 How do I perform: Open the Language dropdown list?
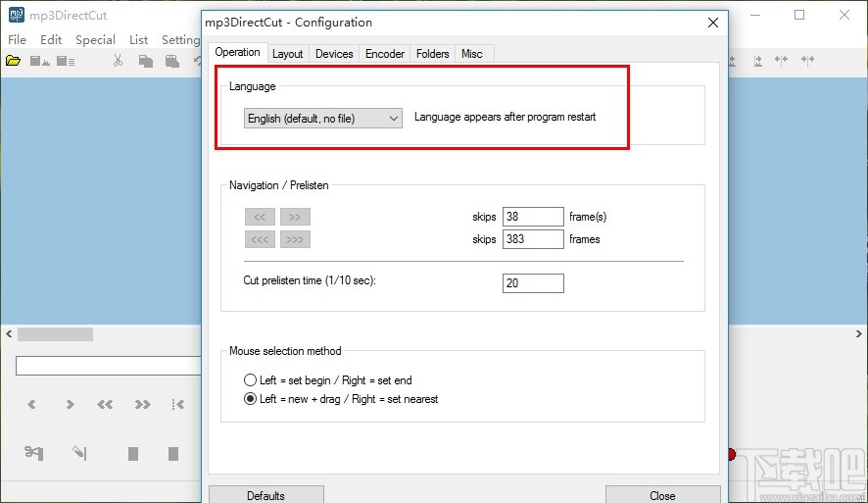(322, 118)
